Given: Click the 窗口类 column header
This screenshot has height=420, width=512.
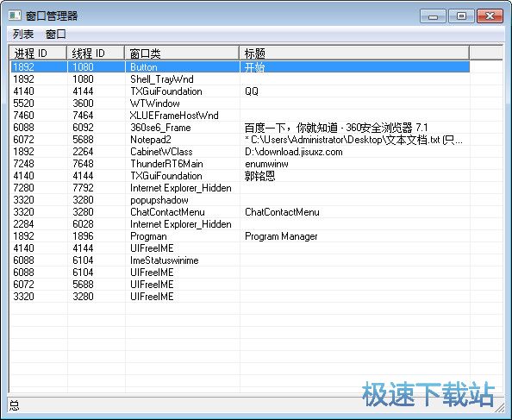Looking at the screenshot, I should [x=182, y=53].
